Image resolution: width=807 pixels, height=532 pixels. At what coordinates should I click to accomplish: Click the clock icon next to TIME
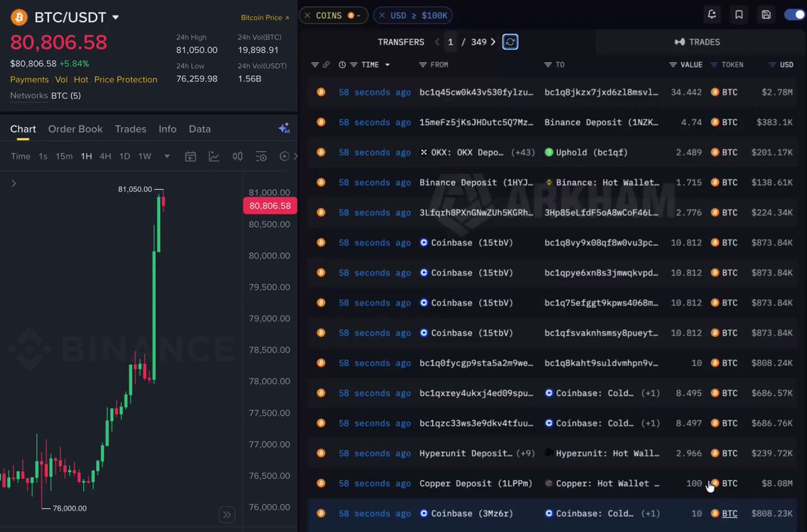click(x=342, y=65)
